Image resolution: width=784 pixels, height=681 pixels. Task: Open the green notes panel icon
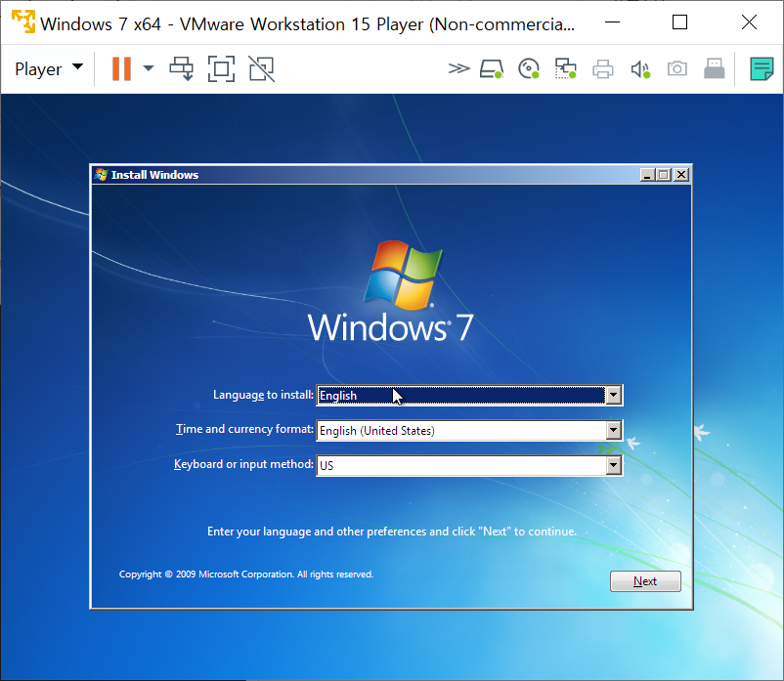762,68
